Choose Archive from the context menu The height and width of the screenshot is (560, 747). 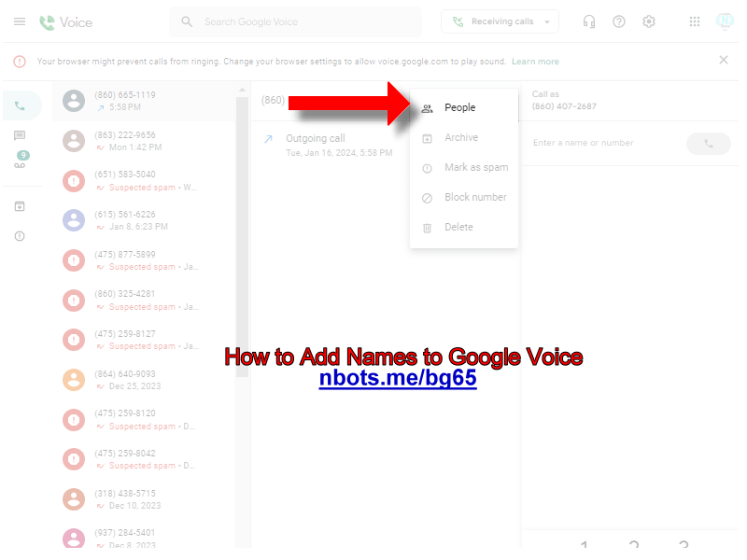[464, 137]
